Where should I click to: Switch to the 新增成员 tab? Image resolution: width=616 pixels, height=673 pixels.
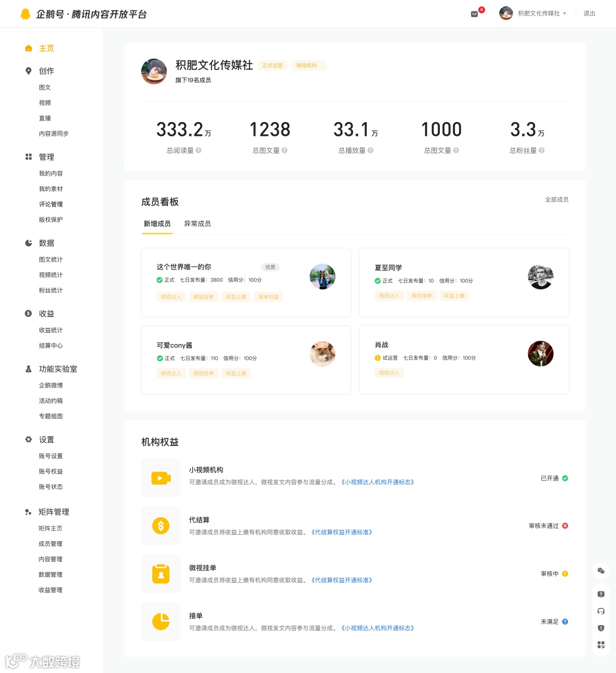(x=157, y=224)
